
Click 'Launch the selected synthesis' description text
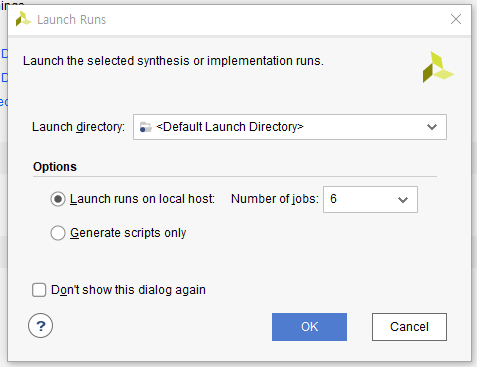(173, 61)
